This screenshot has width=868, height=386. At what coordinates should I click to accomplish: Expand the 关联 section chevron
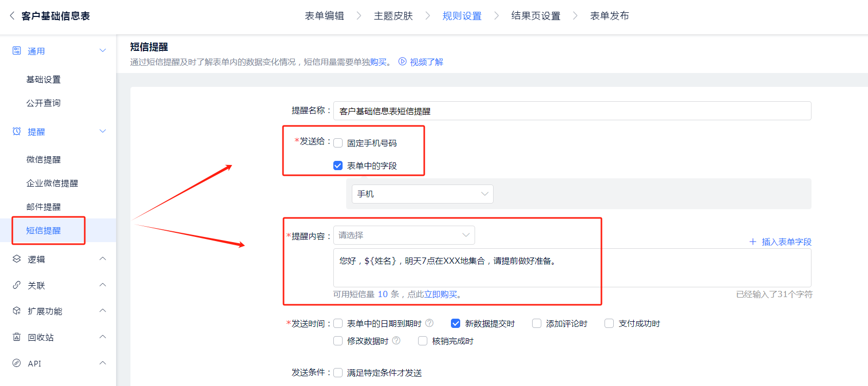tap(103, 285)
